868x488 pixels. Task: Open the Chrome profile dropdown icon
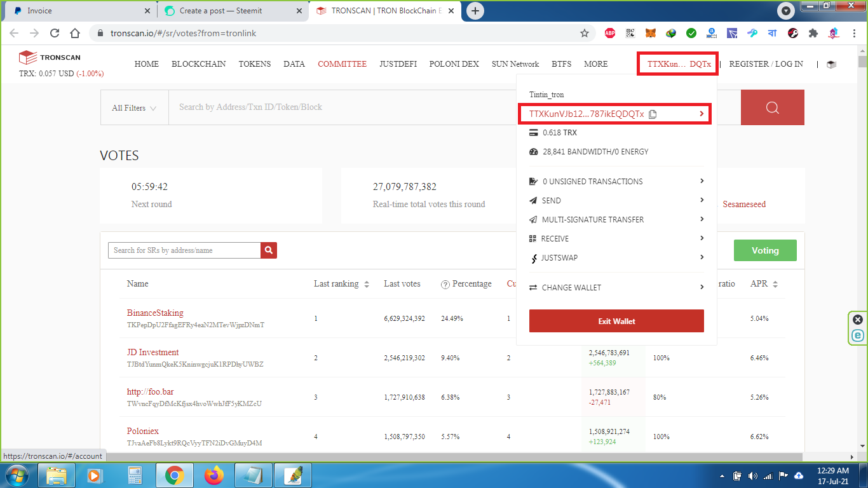786,11
